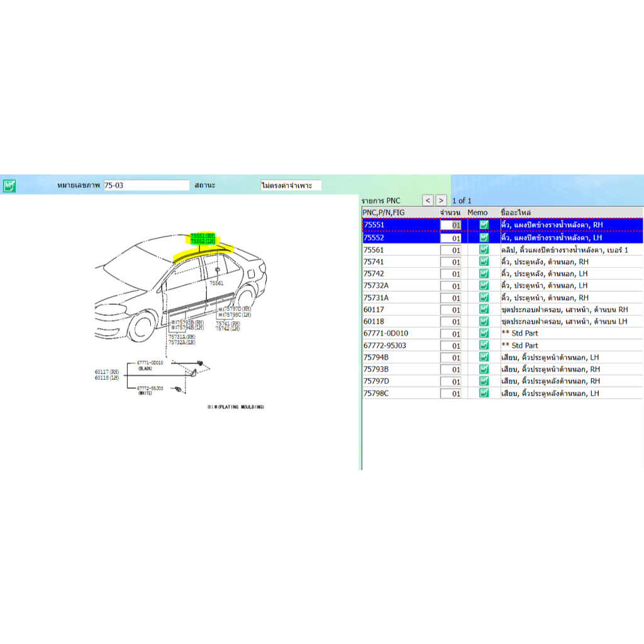Click the status field next to สถานะ
This screenshot has width=644, height=644.
click(x=291, y=186)
